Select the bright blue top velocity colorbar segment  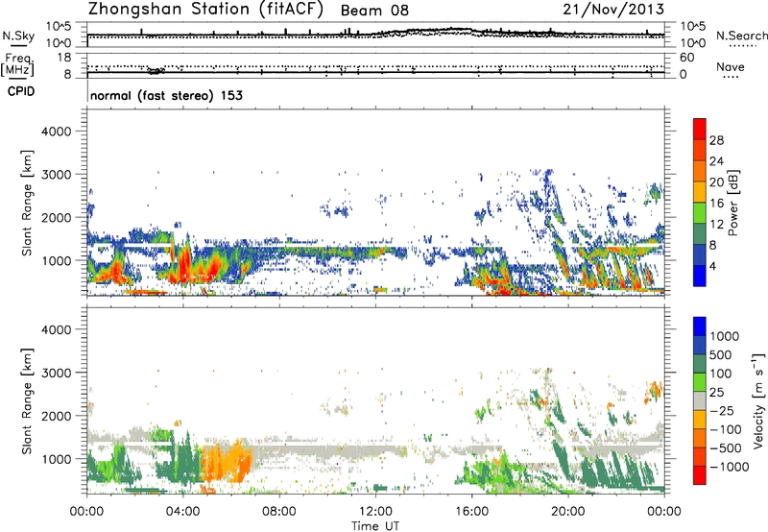pos(700,326)
